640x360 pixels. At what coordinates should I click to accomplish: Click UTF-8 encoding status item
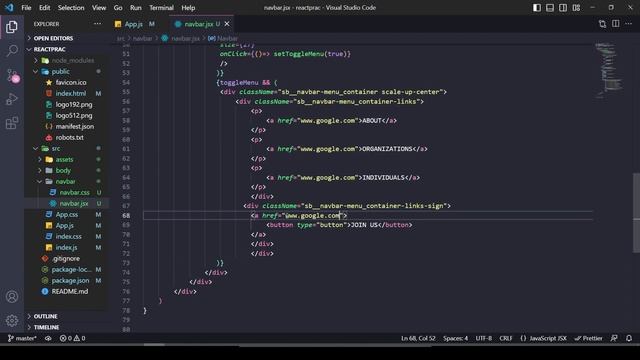click(x=484, y=338)
